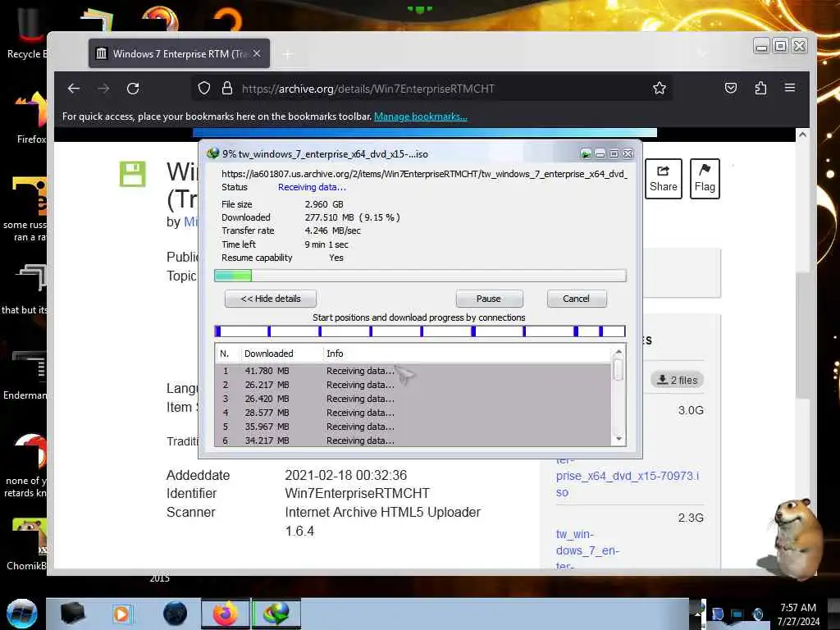Click the Identifier value Win7EnterpriseRTMCHT
This screenshot has width=840, height=630.
pyautogui.click(x=358, y=493)
